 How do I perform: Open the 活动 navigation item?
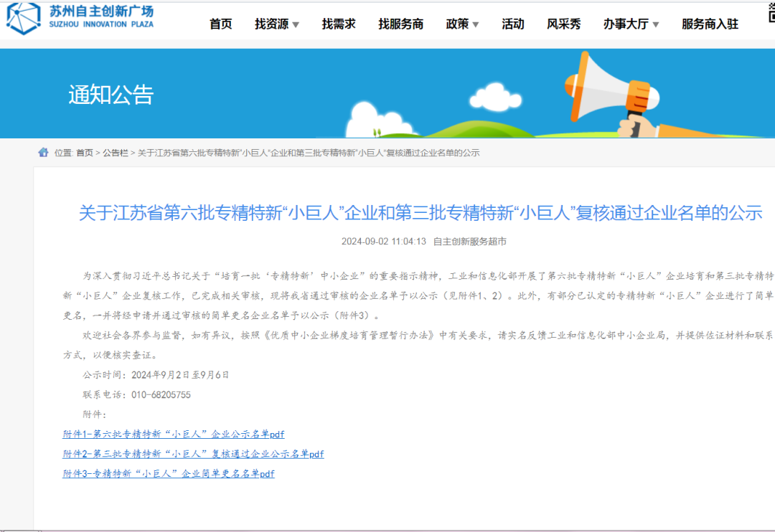coord(512,24)
